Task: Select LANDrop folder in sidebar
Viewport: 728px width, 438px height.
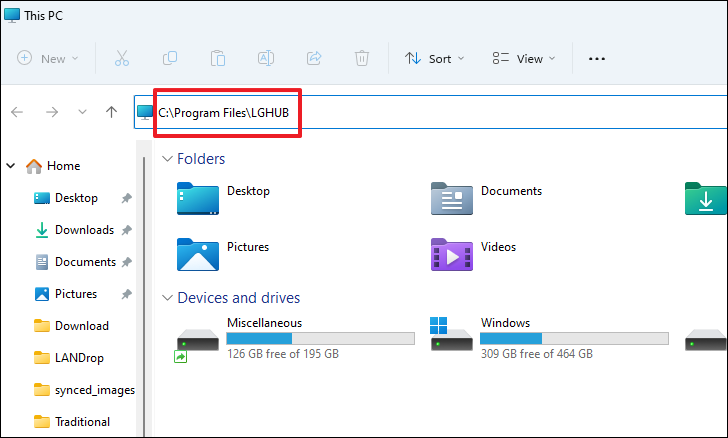Action: pyautogui.click(x=69, y=358)
